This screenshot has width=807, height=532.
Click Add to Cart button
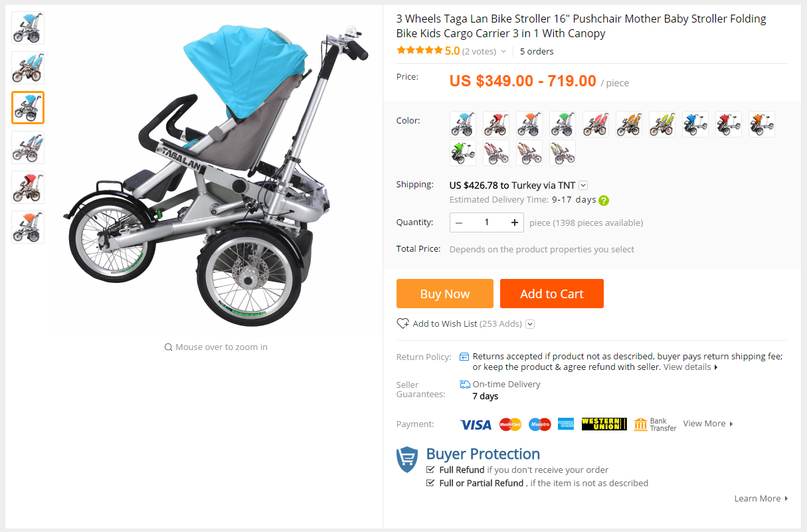[552, 294]
